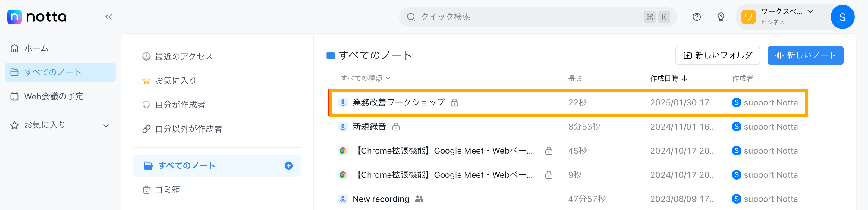
Task: Open the blue S user avatar
Action: (x=842, y=17)
